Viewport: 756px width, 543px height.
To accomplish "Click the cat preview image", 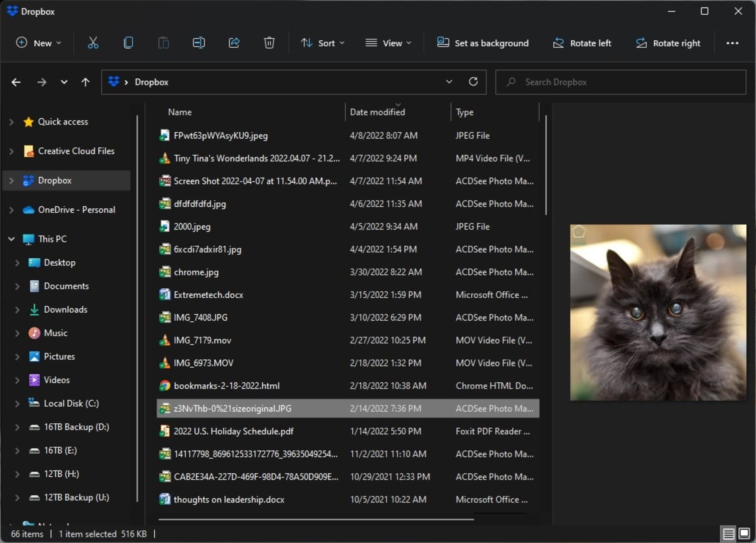I will pyautogui.click(x=658, y=313).
